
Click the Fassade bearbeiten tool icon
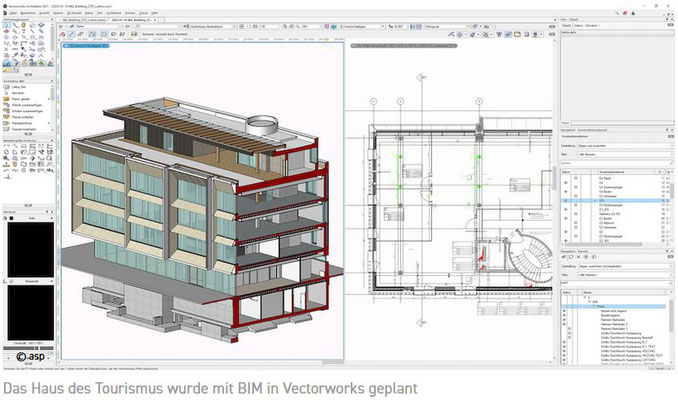pyautogui.click(x=6, y=129)
